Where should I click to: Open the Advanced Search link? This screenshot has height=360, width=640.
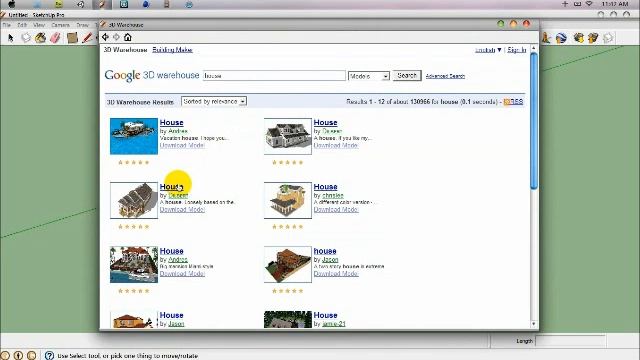point(445,76)
